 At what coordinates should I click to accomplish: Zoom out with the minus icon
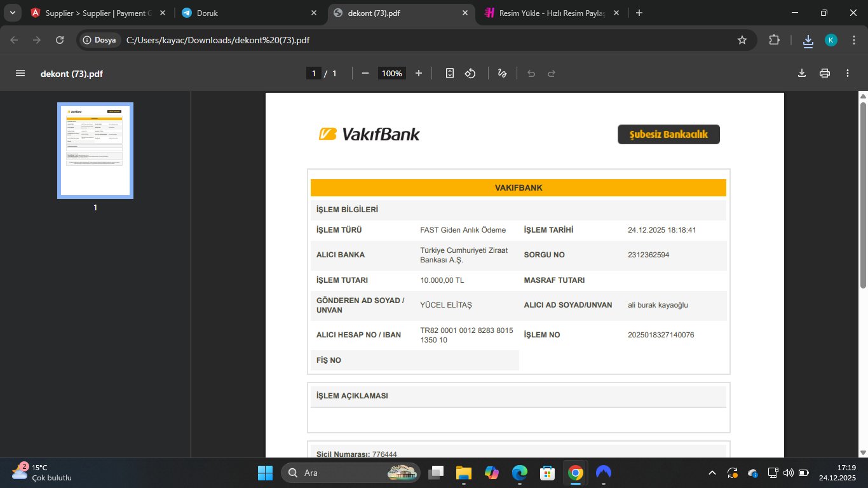365,73
